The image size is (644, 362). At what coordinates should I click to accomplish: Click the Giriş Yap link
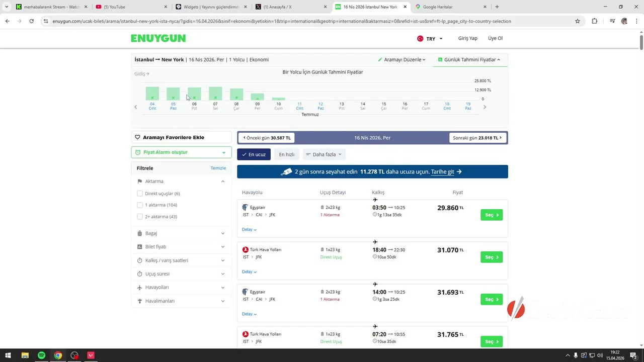pos(467,38)
